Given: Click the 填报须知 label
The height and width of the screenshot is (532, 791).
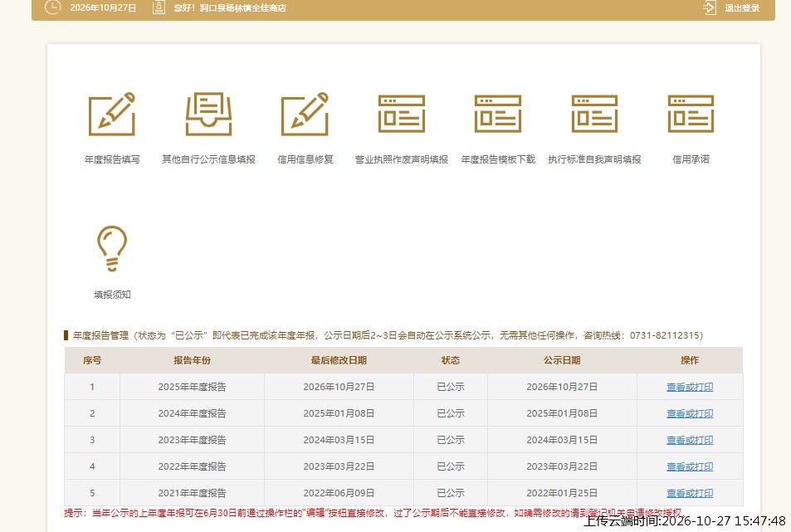Looking at the screenshot, I should (112, 295).
